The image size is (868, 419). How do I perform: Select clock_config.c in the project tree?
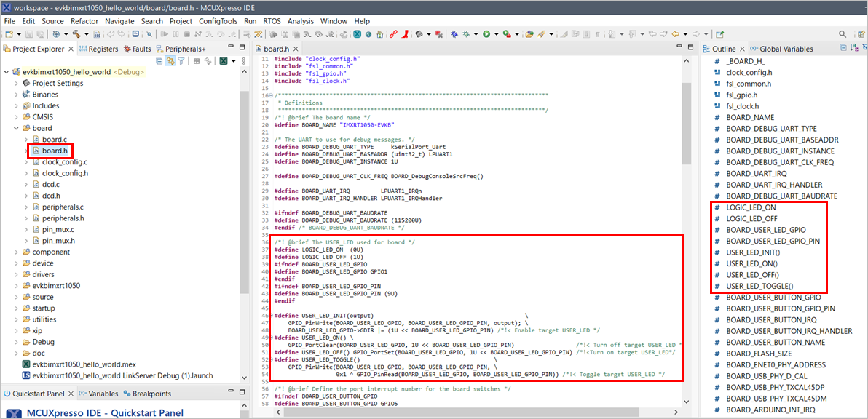(64, 162)
